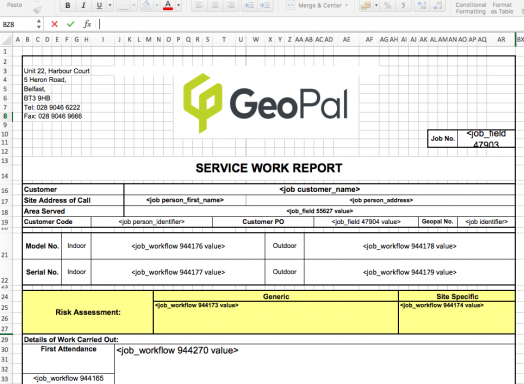The width and height of the screenshot is (524, 384).
Task: Click the '<job_workflow 944176 value>' cell
Action: point(178,246)
